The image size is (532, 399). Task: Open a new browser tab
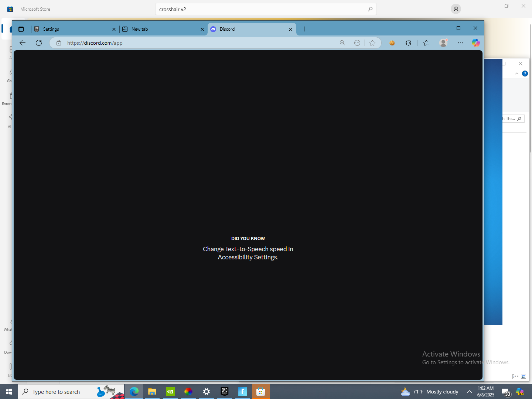(304, 29)
